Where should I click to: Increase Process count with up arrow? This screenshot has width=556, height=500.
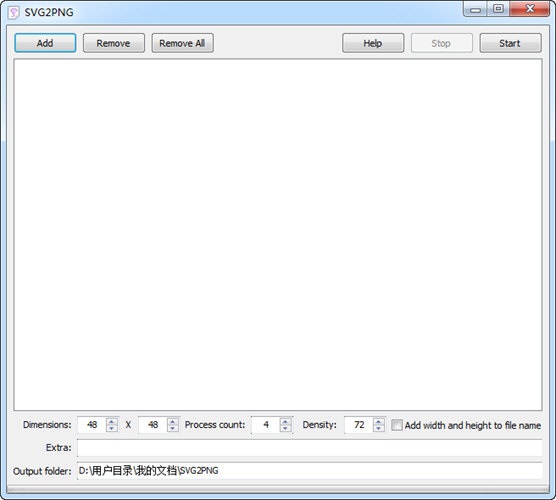pyautogui.click(x=285, y=421)
